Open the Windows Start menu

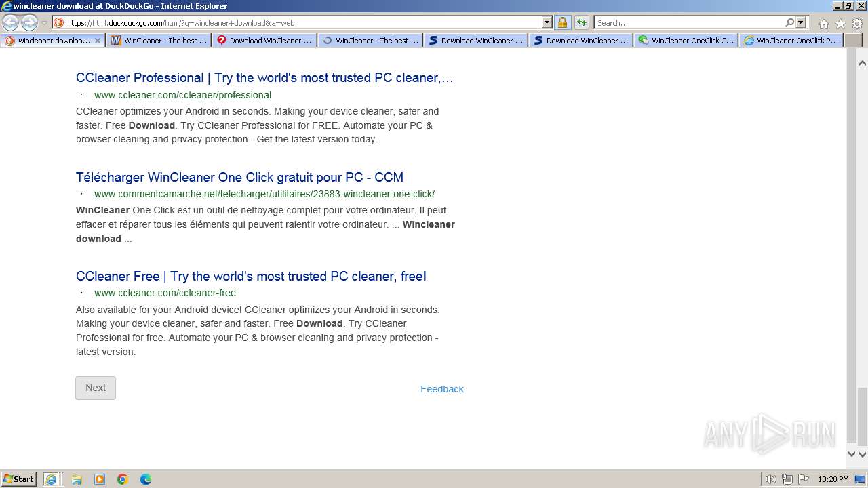19,479
